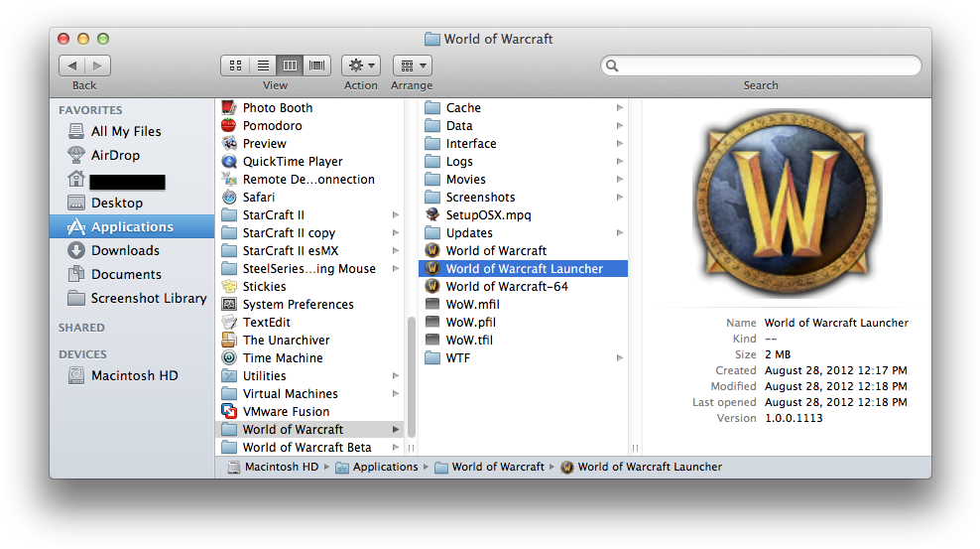Go forward with right arrow button

97,66
